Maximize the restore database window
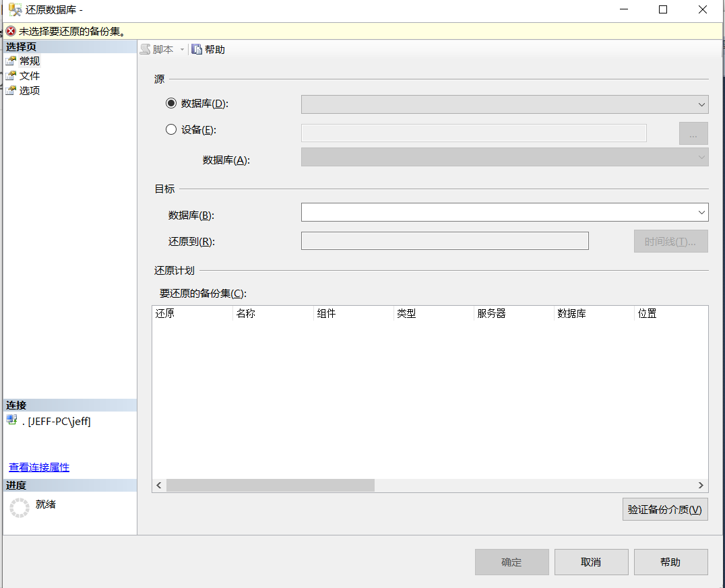The image size is (725, 588). [663, 9]
